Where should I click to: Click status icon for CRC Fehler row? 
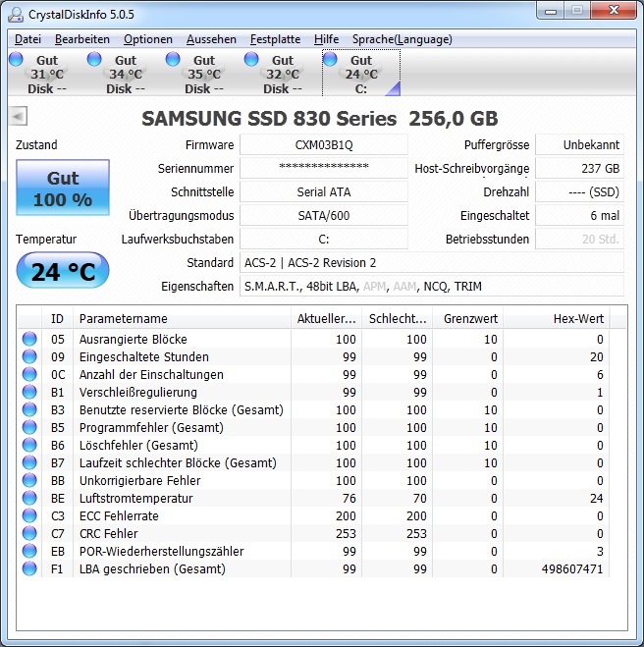pos(29,533)
